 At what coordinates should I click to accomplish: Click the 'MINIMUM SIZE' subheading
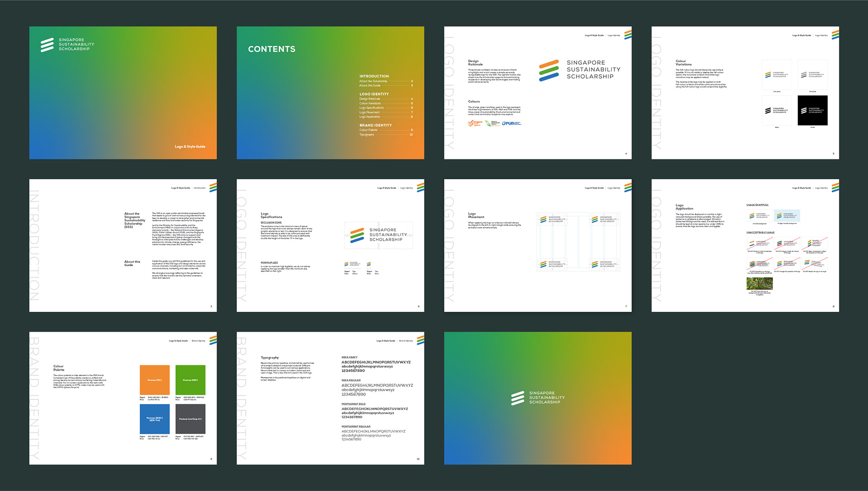click(x=269, y=262)
